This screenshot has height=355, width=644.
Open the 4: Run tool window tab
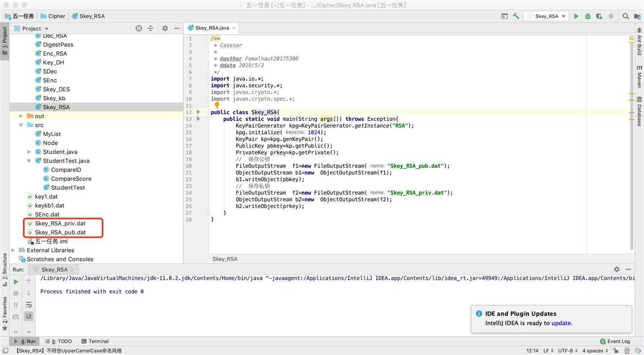point(25,341)
